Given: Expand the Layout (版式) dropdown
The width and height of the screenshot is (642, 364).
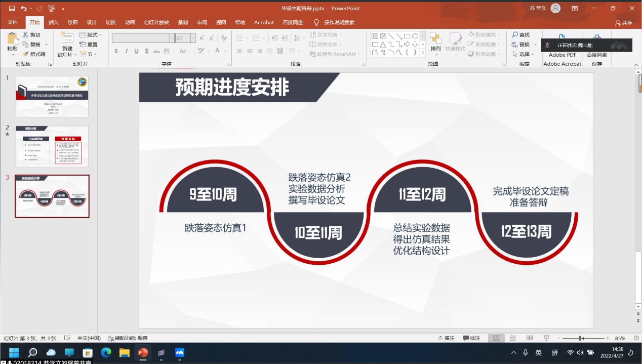Looking at the screenshot, I should tap(91, 35).
